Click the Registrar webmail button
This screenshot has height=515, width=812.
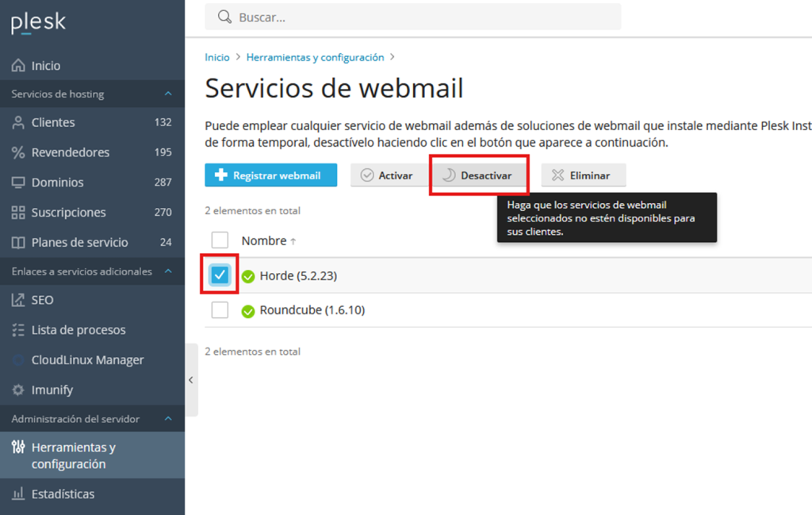click(x=271, y=175)
